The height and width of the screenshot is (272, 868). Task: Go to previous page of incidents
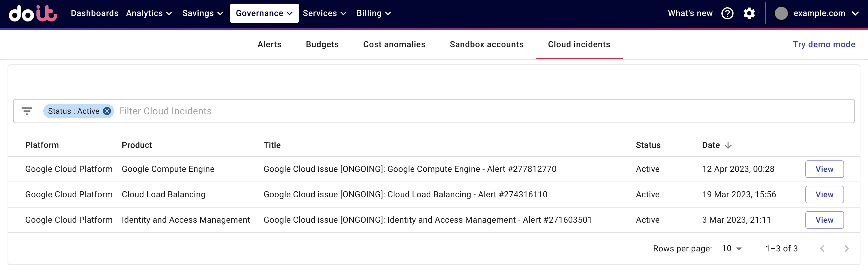[x=822, y=248]
